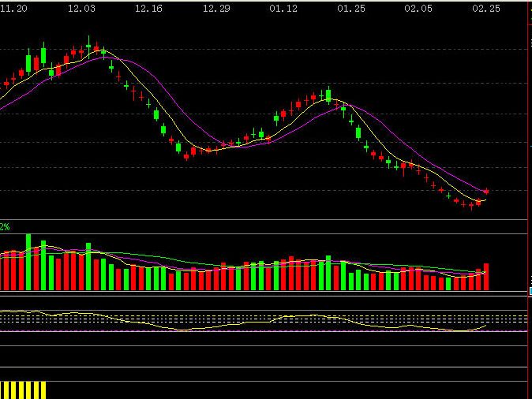Viewport: 532px width, 399px height.
Task: Pick the 02.05 date on axis
Action: pyautogui.click(x=418, y=8)
